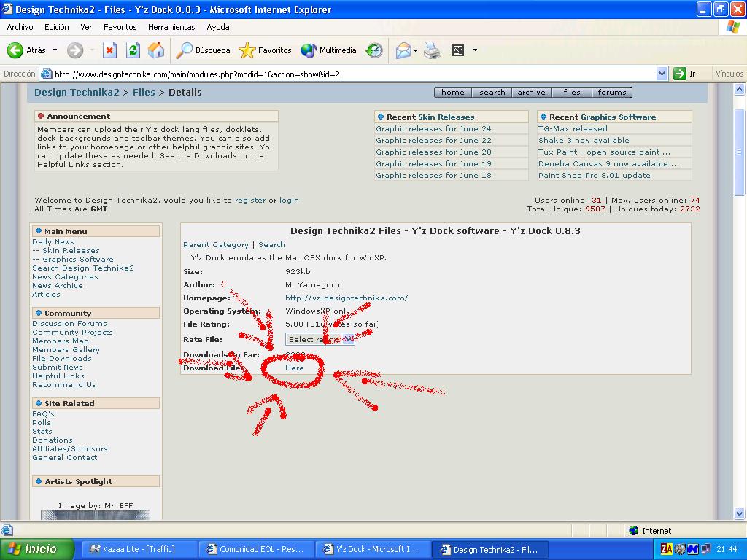Open the mail envelope icon
747x560 pixels.
coord(403,50)
